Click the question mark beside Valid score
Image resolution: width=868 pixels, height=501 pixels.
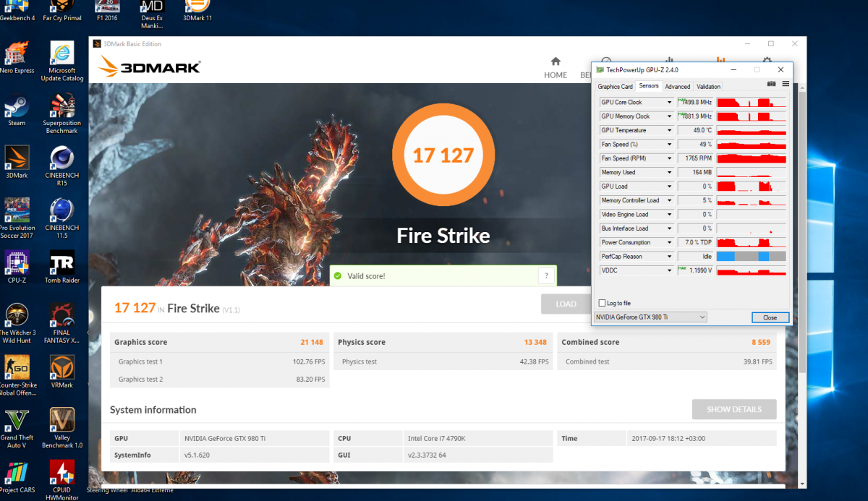[x=548, y=275]
